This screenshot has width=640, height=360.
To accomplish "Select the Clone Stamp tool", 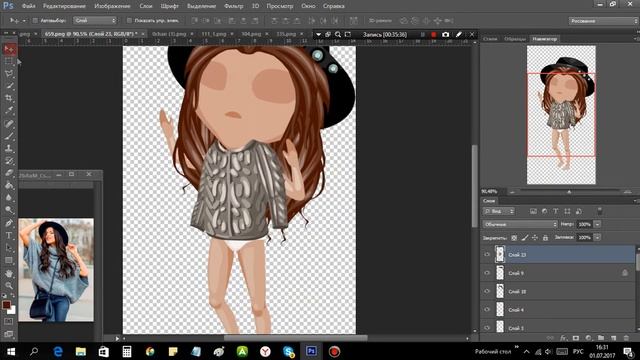I will (x=9, y=148).
